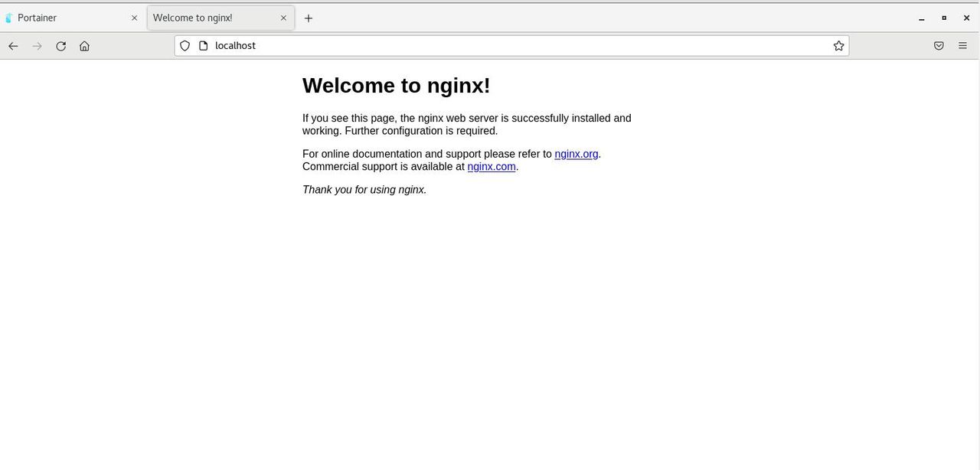This screenshot has height=470, width=980.
Task: Open the nginx.com link
Action: [492, 166]
